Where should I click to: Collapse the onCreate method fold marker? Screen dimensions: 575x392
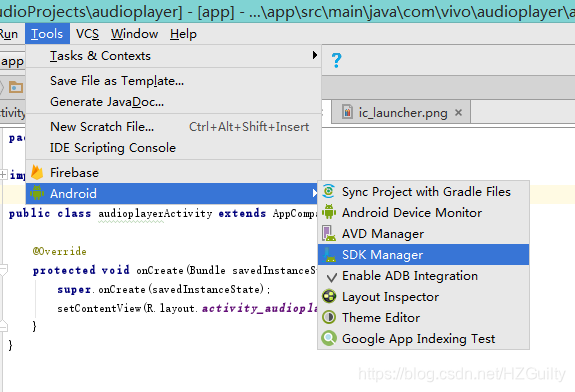pyautogui.click(x=3, y=271)
